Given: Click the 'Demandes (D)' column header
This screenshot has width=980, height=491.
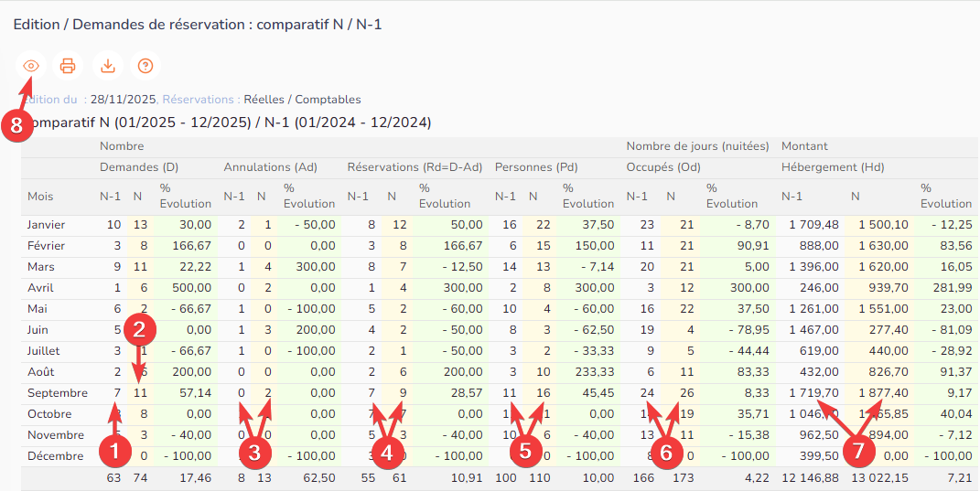Looking at the screenshot, I should tap(138, 167).
